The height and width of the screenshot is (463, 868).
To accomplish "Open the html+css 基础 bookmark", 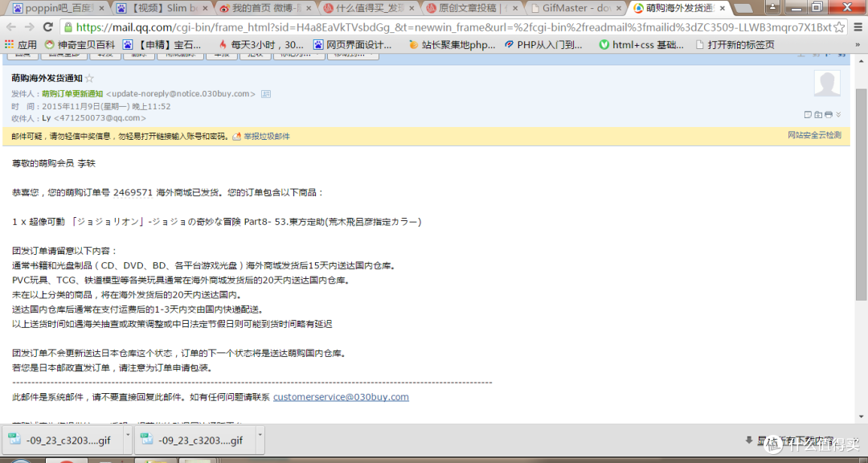I will (641, 45).
